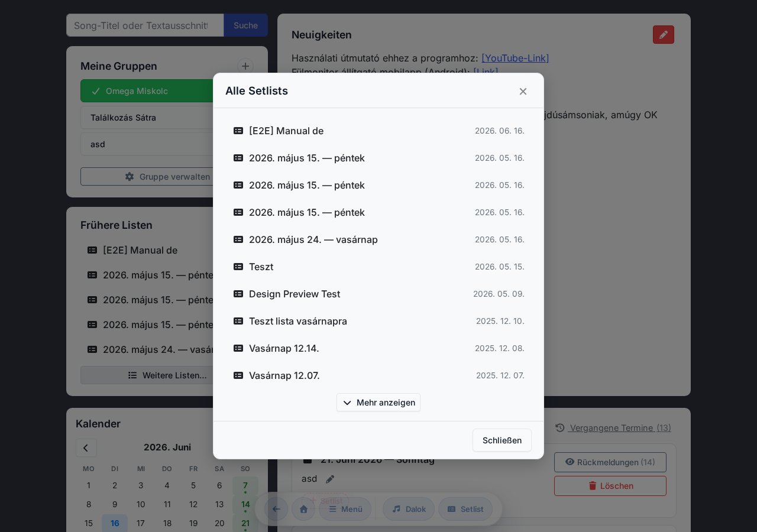Open Rückmeldungen (14) button
The width and height of the screenshot is (757, 532).
pyautogui.click(x=610, y=462)
